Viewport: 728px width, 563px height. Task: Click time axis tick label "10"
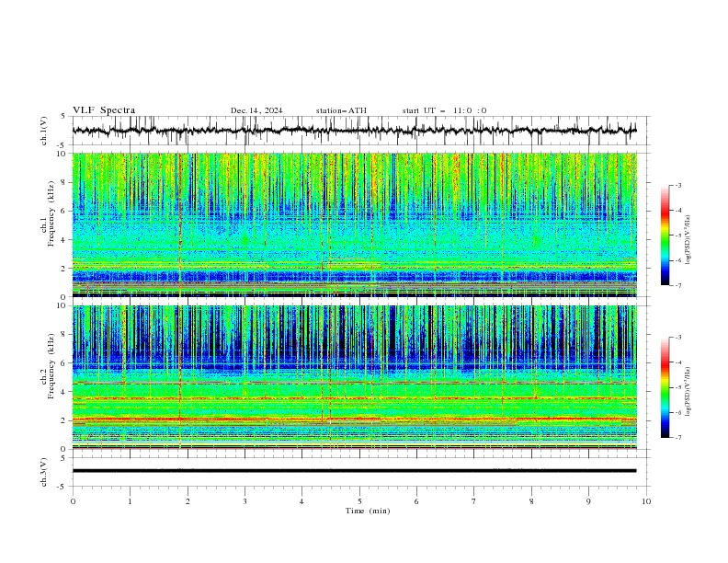[x=646, y=501]
